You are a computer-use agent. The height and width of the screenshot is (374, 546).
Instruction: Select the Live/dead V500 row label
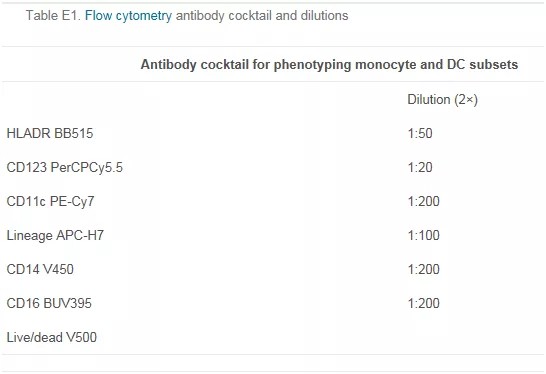click(x=52, y=337)
